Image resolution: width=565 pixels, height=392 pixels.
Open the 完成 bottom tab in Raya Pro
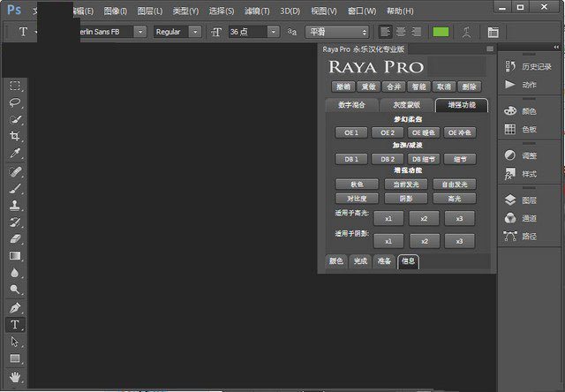[360, 260]
